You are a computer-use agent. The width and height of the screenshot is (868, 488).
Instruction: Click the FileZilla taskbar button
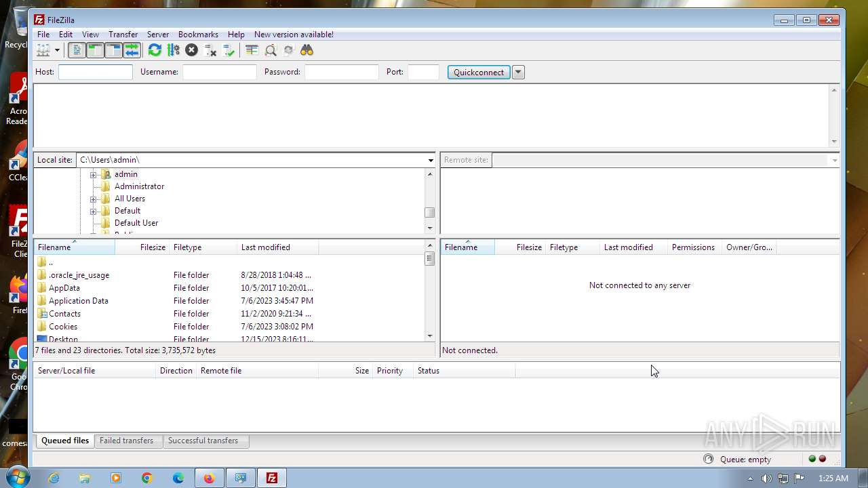pos(271,478)
